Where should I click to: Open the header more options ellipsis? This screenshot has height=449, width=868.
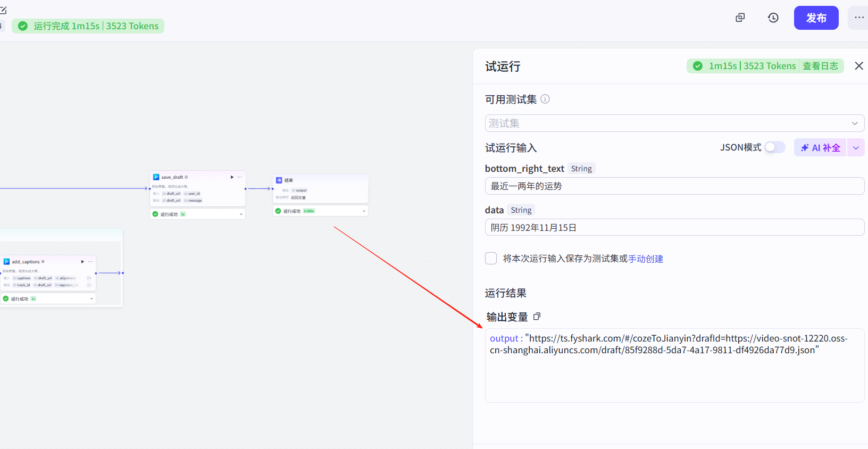859,18
